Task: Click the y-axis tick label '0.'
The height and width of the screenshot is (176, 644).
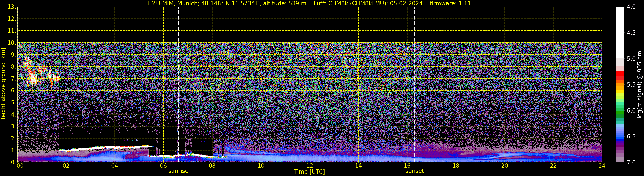Action: coord(13,162)
